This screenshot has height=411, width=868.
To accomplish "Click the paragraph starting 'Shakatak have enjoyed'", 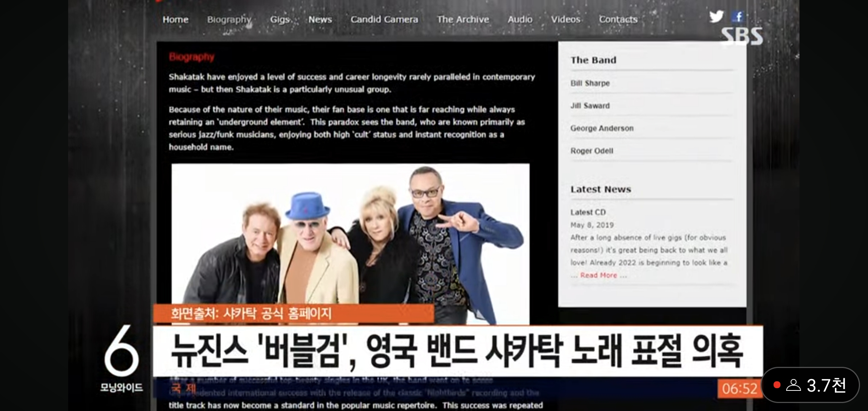I will point(352,83).
